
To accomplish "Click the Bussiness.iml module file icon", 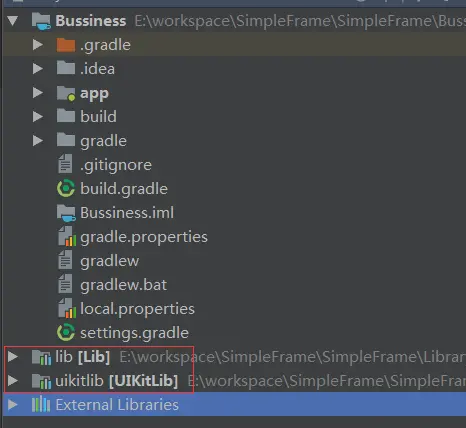I will (x=66, y=213).
